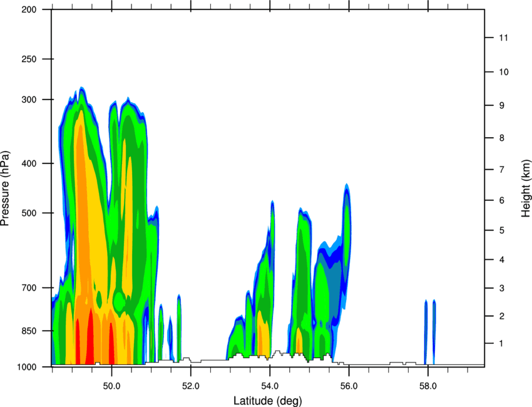Click the 2 km height tick label
This screenshot has height=407, width=532.
[x=501, y=316]
